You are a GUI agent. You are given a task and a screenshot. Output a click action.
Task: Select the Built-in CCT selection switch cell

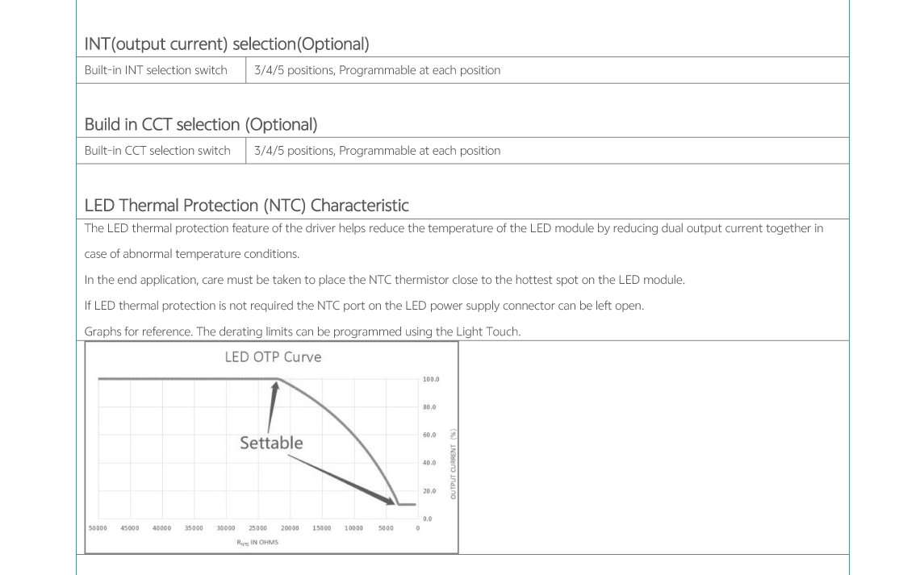pos(157,151)
